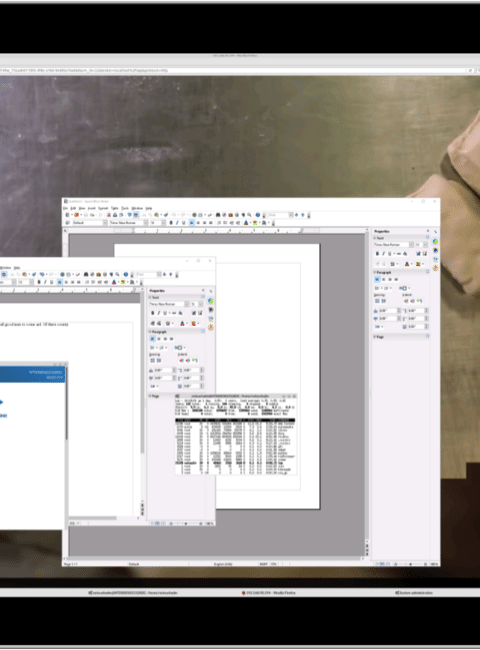Image resolution: width=480 pixels, height=650 pixels.
Task: Switch to Mozilla Firefox in the bottom taskbar
Action: [269, 593]
